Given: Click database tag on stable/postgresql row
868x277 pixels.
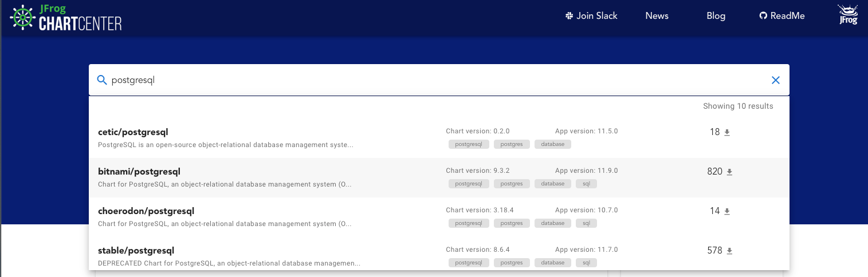Looking at the screenshot, I should tap(553, 263).
